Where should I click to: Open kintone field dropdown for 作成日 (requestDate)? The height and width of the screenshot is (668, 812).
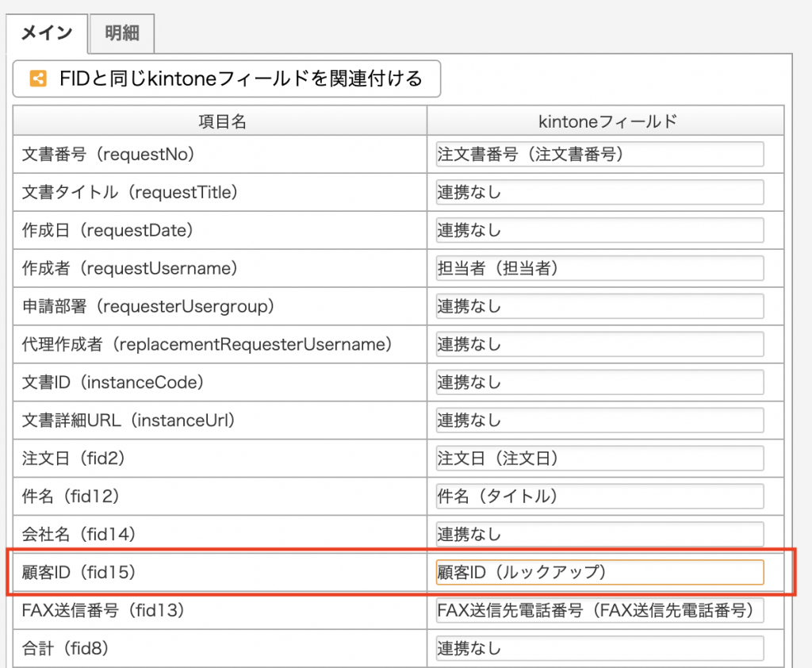(x=599, y=230)
